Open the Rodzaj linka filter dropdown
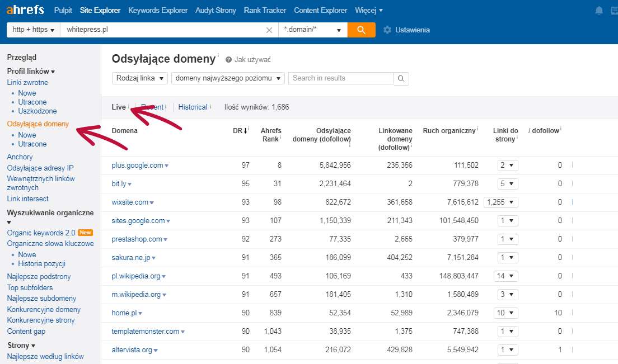Screen dimensions: 618x364 click(x=140, y=78)
